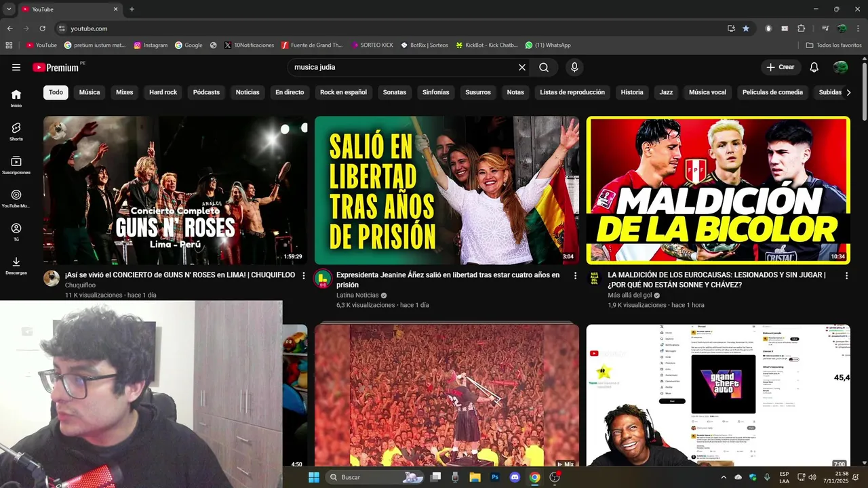868x488 pixels.
Task: Go to Inicio in the sidebar
Action: pos(16,98)
